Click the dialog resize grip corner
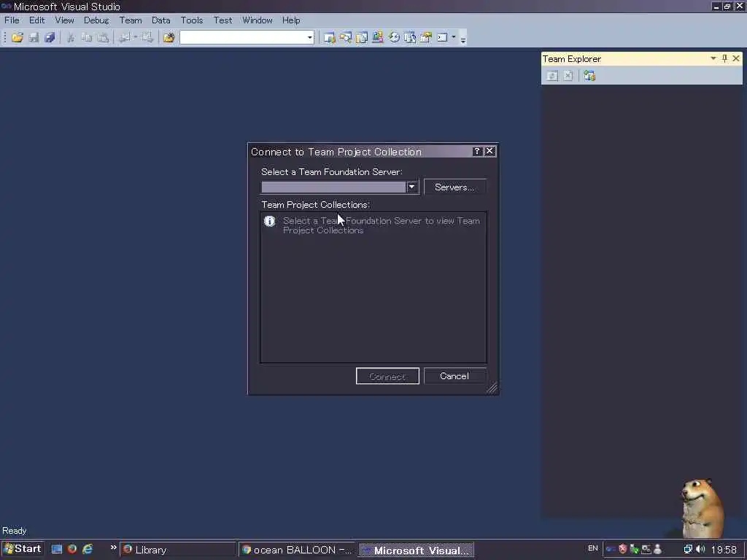 pos(492,388)
